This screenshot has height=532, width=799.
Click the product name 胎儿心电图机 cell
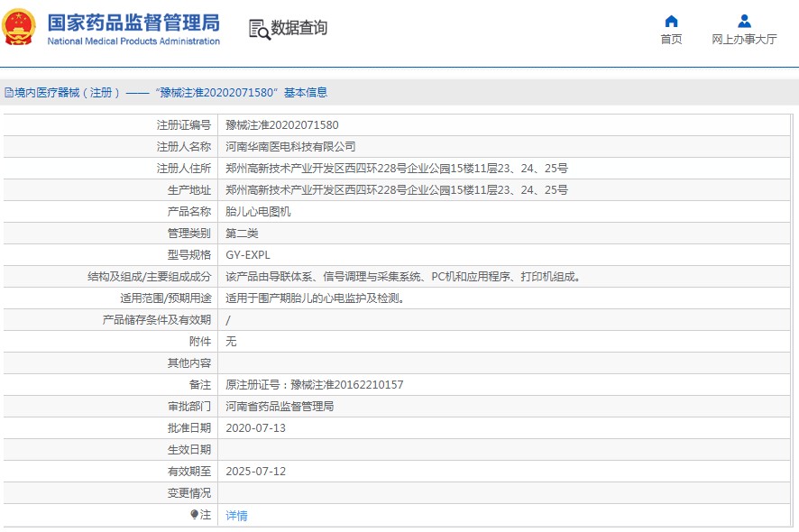click(x=258, y=212)
